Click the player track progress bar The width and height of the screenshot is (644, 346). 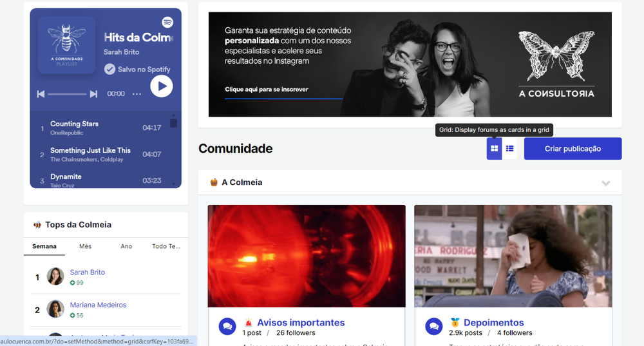click(67, 94)
